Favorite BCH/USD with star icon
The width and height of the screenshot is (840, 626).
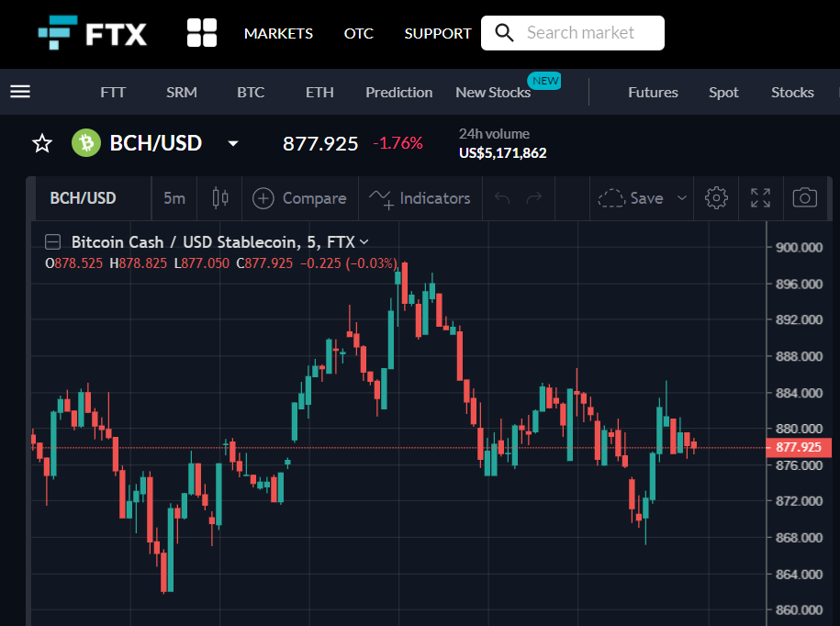click(42, 143)
